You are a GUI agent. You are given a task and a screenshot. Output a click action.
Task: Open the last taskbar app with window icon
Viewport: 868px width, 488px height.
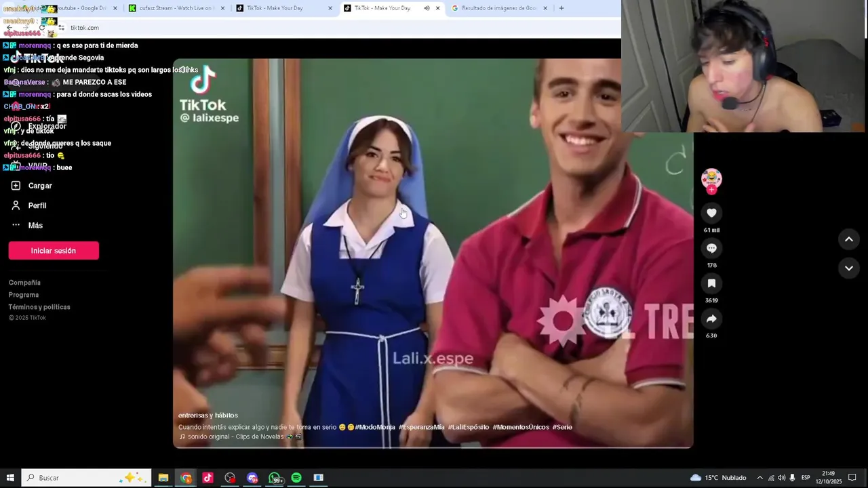318,478
